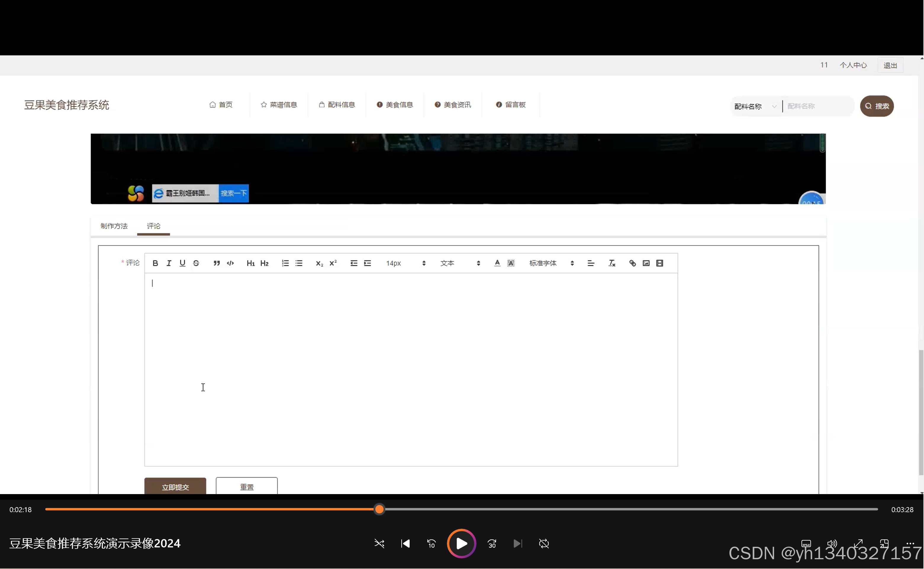Toggle shuffle in the video player
The height and width of the screenshot is (569, 924).
click(379, 544)
